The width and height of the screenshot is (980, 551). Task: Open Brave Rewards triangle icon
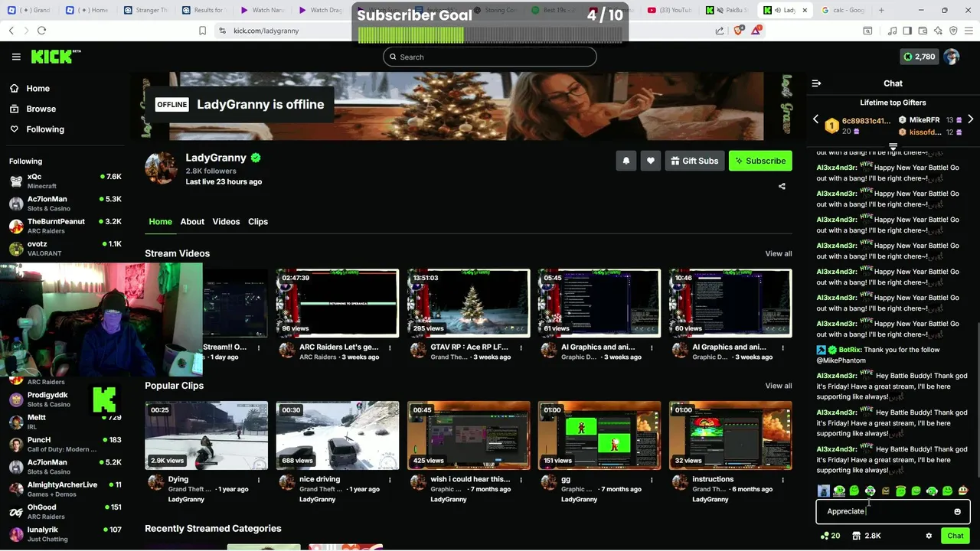click(x=756, y=31)
